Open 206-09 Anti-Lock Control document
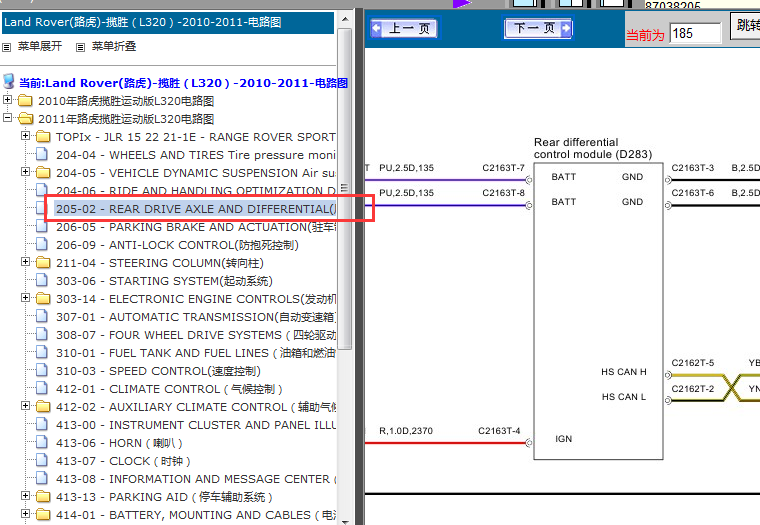The image size is (760, 525). point(177,245)
